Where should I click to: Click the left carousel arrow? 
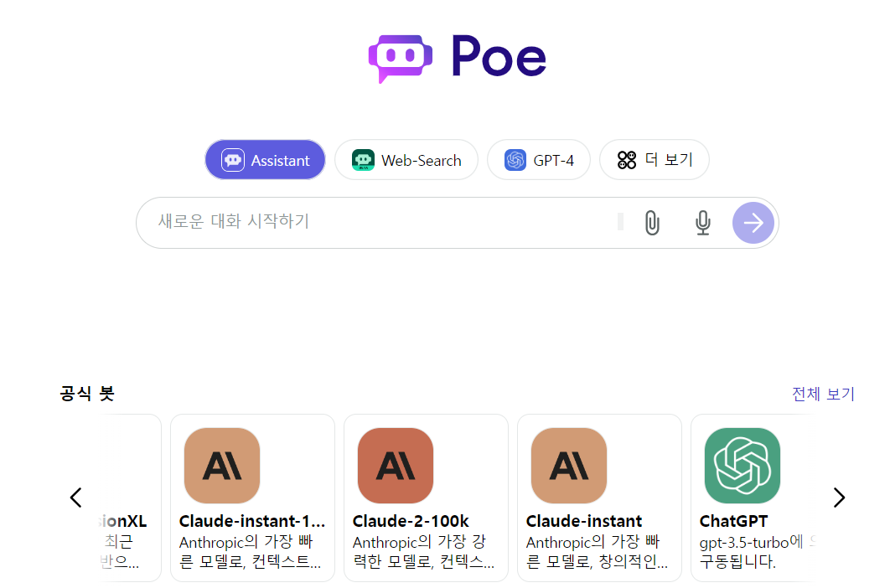pos(75,497)
